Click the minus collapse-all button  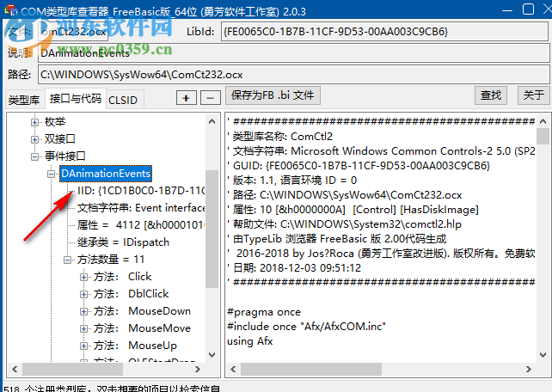pyautogui.click(x=210, y=97)
